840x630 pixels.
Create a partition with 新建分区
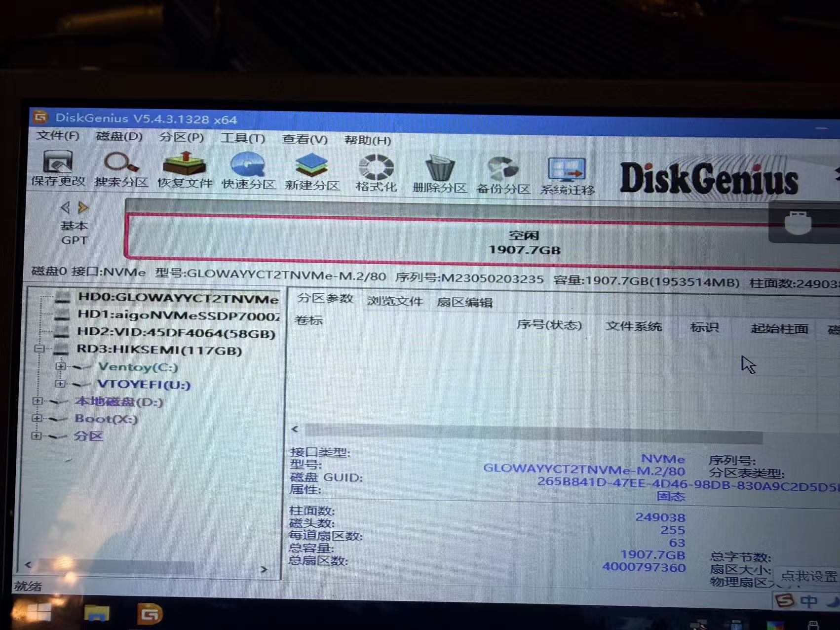click(312, 172)
